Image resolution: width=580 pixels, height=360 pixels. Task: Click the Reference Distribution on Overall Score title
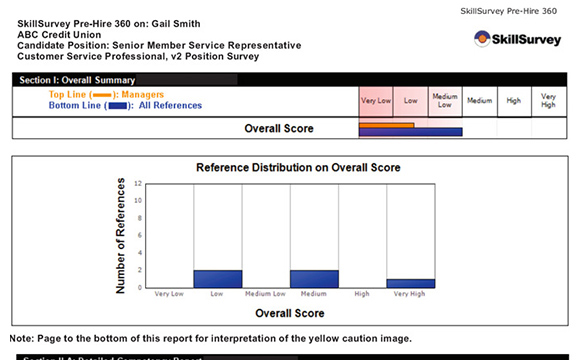pyautogui.click(x=298, y=168)
